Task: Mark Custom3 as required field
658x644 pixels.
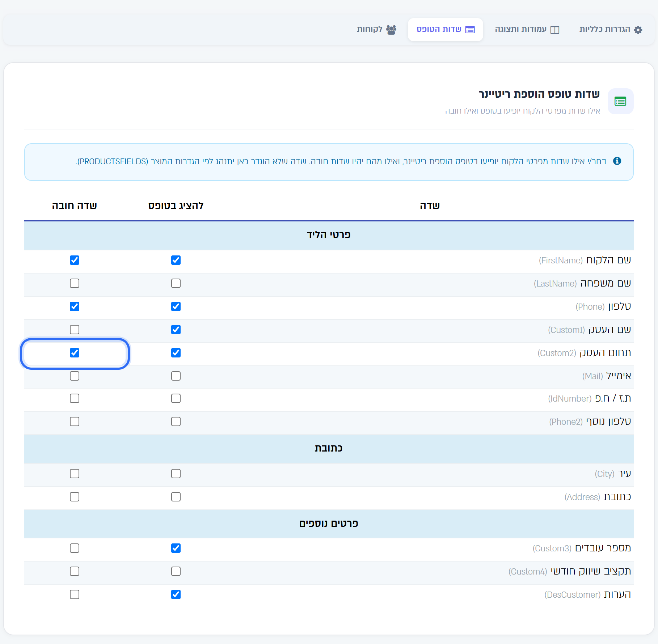Action: 75,548
